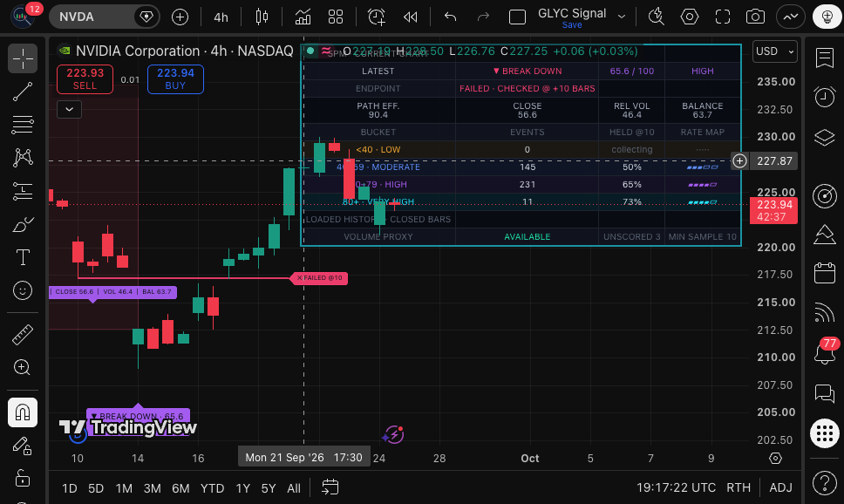Image resolution: width=844 pixels, height=504 pixels.
Task: Toggle fullscreen chart mode
Action: [x=722, y=17]
